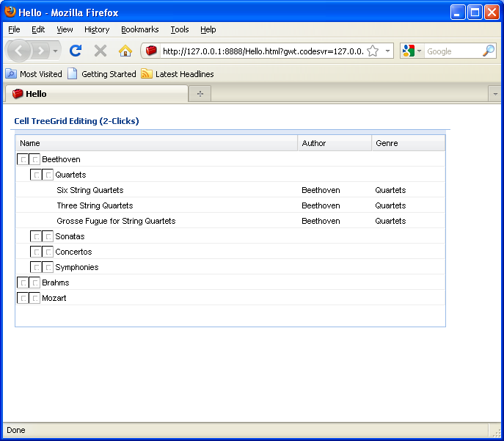This screenshot has width=504, height=441.
Task: Click the Stop loading X icon
Action: 101,51
